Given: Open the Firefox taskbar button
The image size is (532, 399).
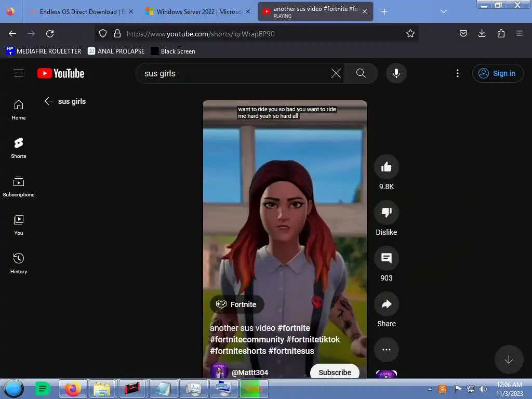Looking at the screenshot, I should pyautogui.click(x=73, y=389).
